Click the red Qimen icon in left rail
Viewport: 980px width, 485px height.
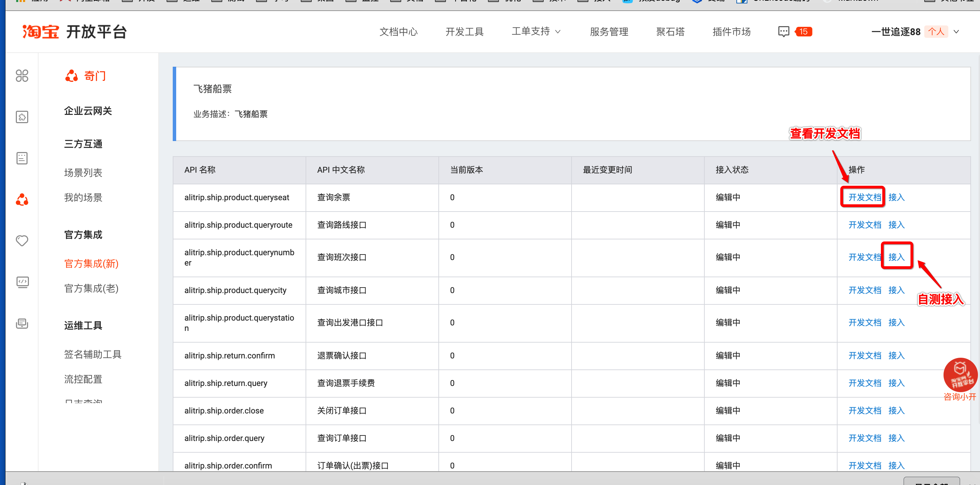[x=22, y=199]
